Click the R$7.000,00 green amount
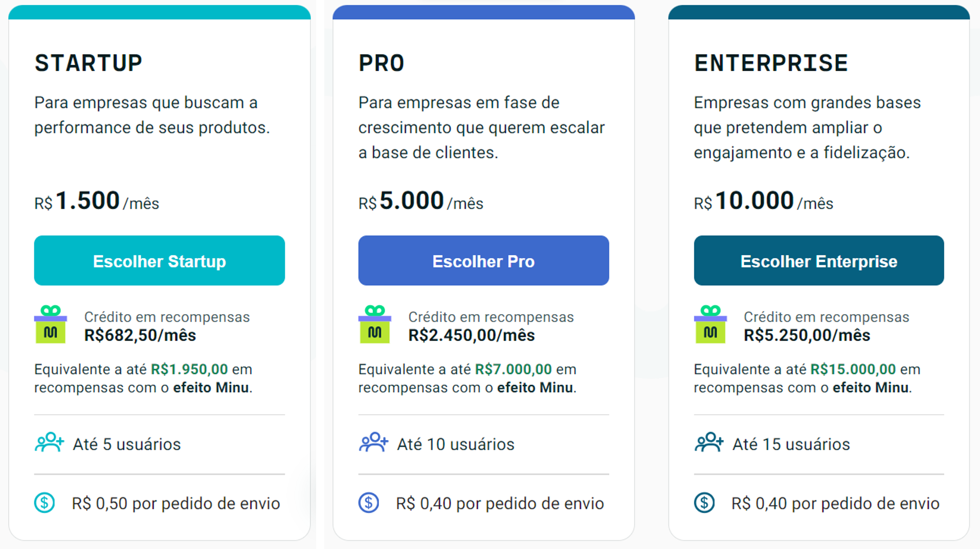Screen dimensions: 980x549 [x=513, y=369]
